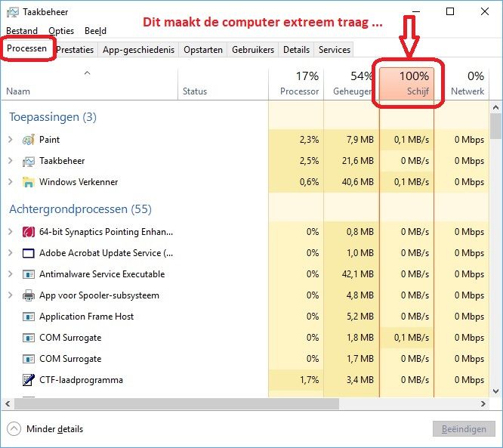This screenshot has width=503, height=448.
Task: Expand the Adobe Acrobat Update Service row
Action: 11,253
